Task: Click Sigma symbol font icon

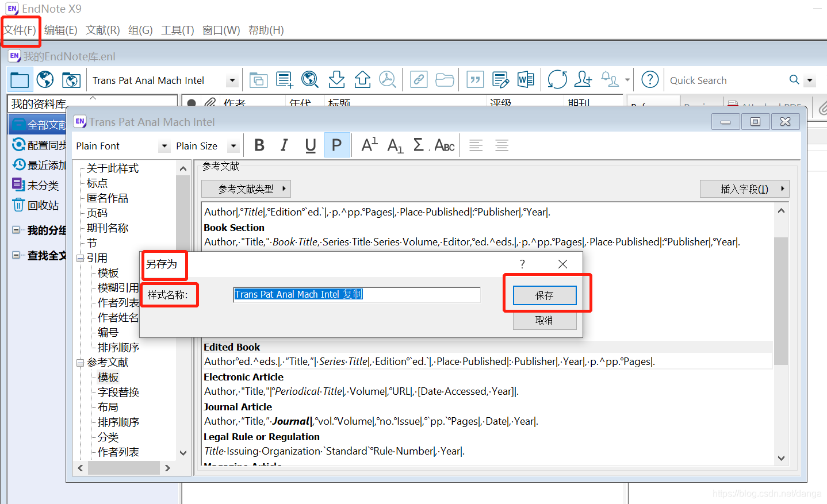Action: pyautogui.click(x=420, y=145)
